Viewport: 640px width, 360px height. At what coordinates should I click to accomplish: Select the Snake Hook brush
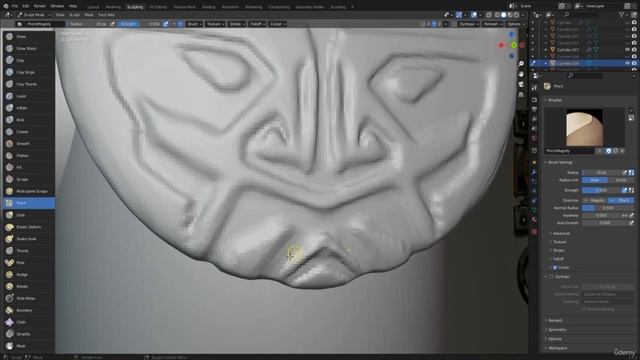click(29, 239)
